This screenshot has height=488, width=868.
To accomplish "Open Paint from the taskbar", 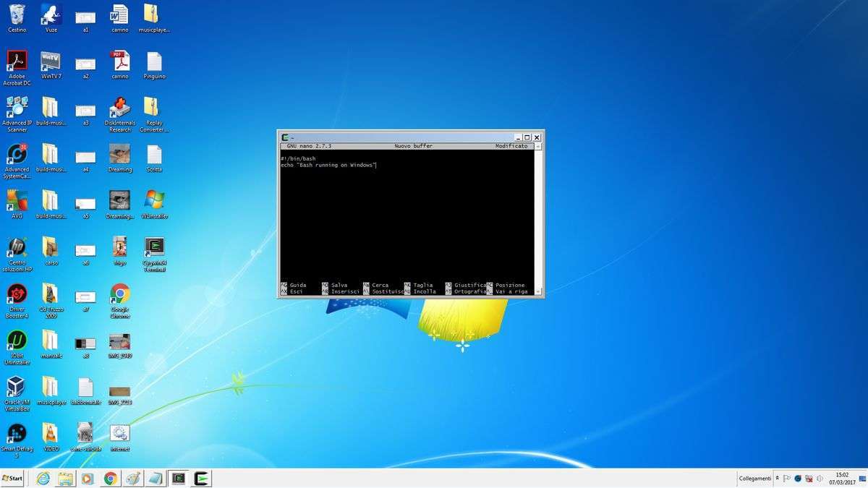I will pos(132,478).
